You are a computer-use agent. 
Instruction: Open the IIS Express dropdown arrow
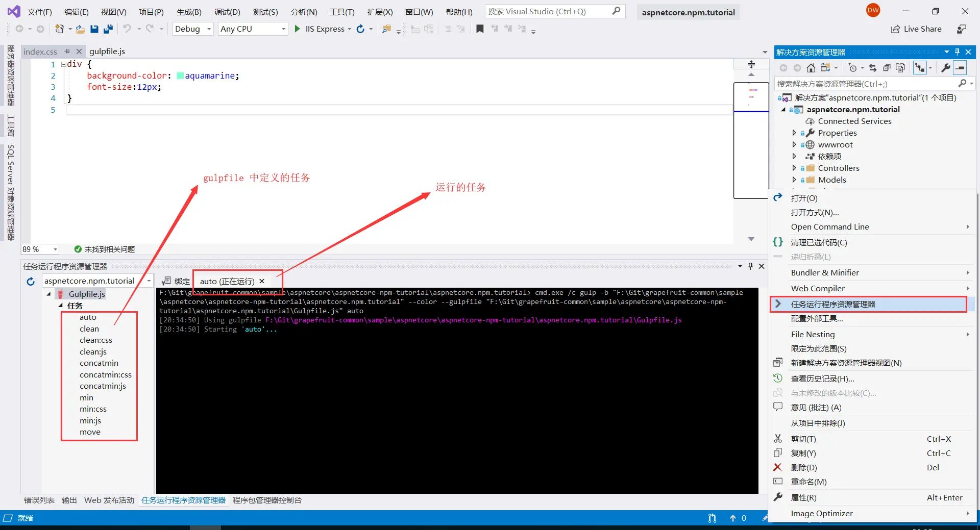(x=349, y=29)
